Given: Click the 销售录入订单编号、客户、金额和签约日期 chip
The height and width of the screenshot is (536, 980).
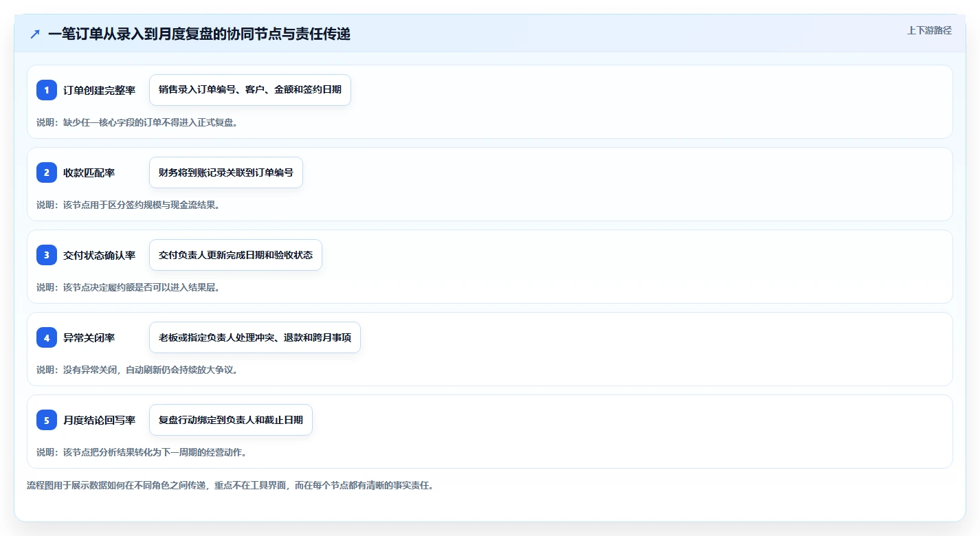Looking at the screenshot, I should point(250,90).
